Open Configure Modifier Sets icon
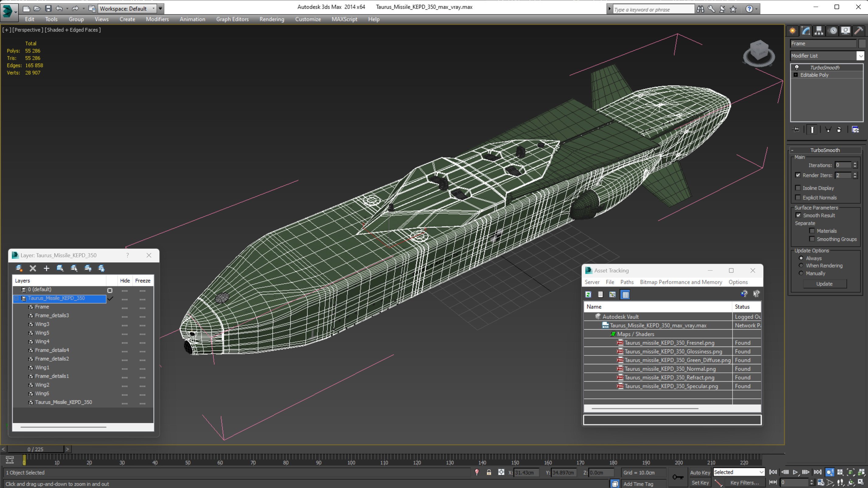This screenshot has width=868, height=488. [x=855, y=130]
